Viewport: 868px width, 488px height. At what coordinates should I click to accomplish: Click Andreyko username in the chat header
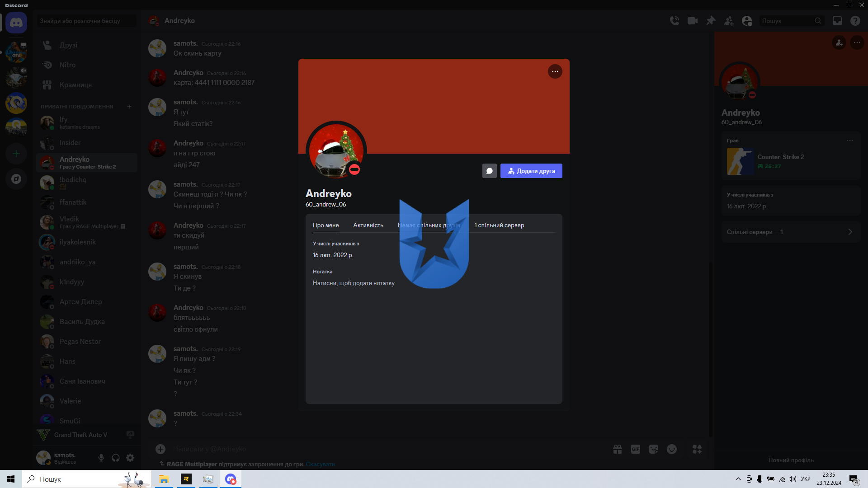[x=179, y=21]
